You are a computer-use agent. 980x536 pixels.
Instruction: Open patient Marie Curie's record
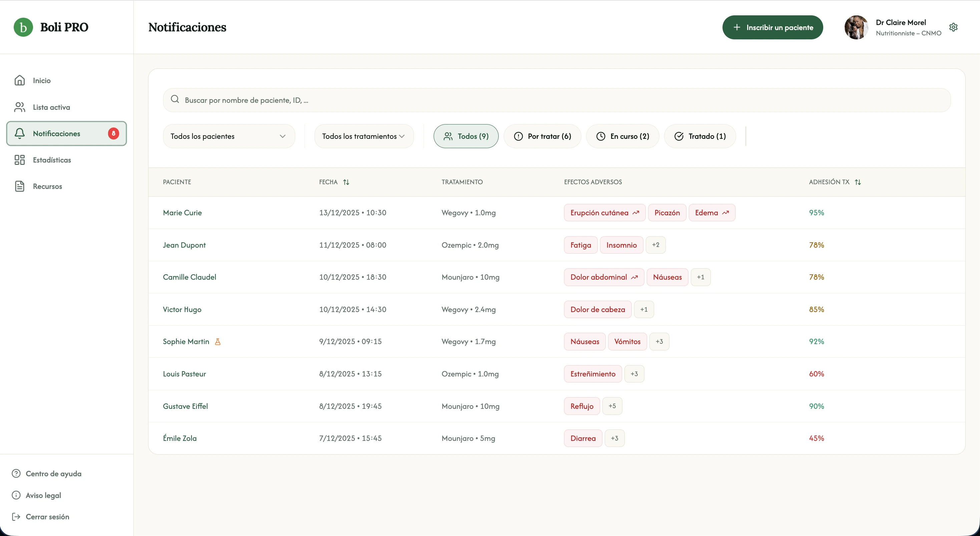point(182,213)
